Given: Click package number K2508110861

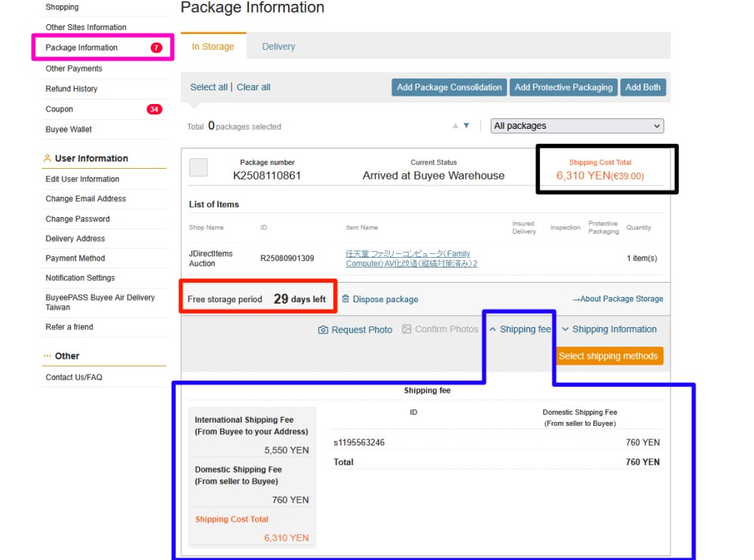Looking at the screenshot, I should [267, 176].
